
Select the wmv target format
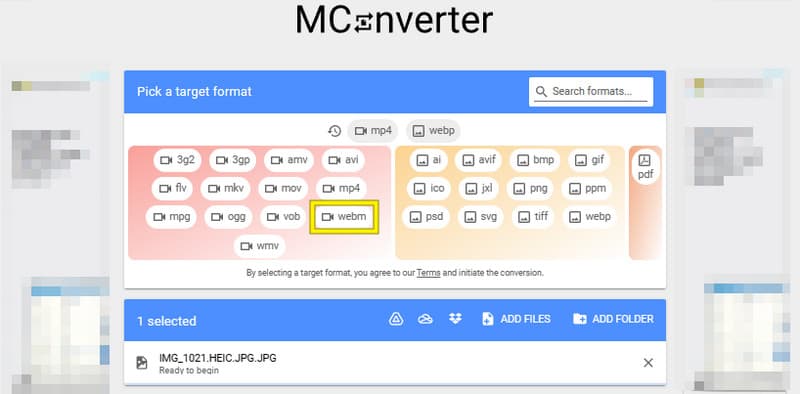point(260,246)
